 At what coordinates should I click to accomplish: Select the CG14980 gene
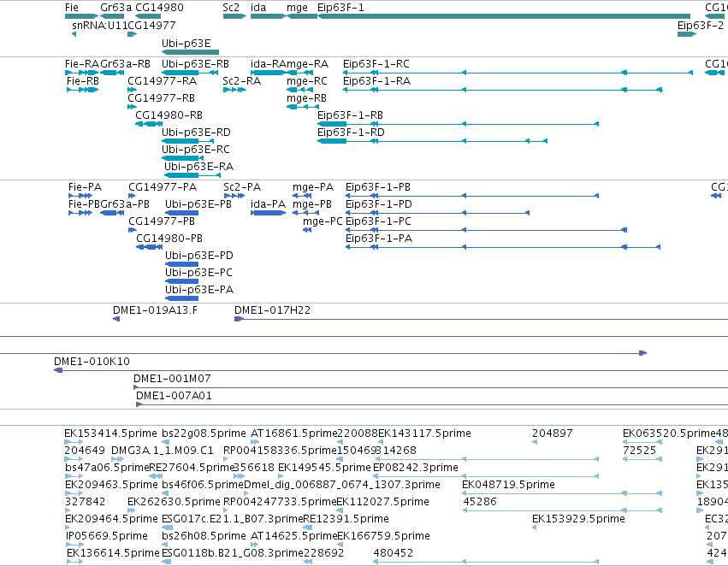point(148,16)
